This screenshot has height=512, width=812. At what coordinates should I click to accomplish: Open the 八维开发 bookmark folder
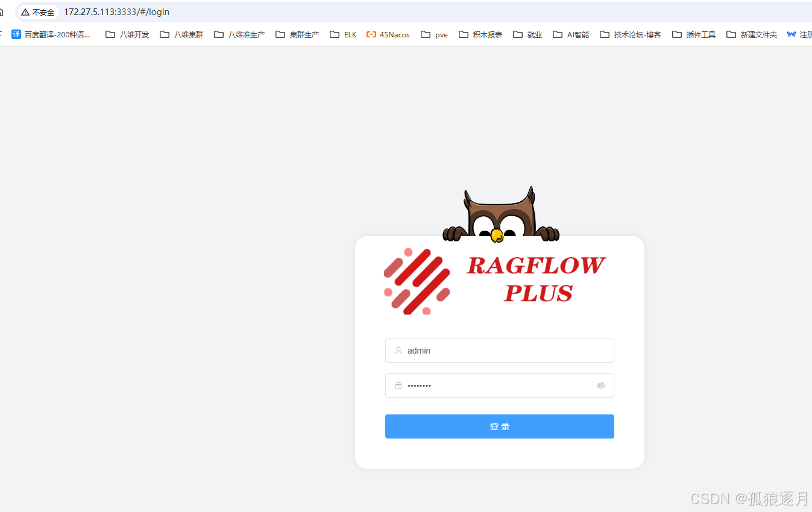pyautogui.click(x=127, y=34)
